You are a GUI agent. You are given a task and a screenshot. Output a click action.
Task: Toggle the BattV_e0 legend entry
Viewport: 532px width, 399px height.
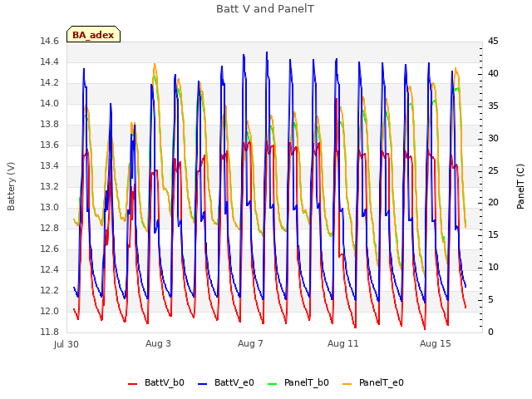226,382
